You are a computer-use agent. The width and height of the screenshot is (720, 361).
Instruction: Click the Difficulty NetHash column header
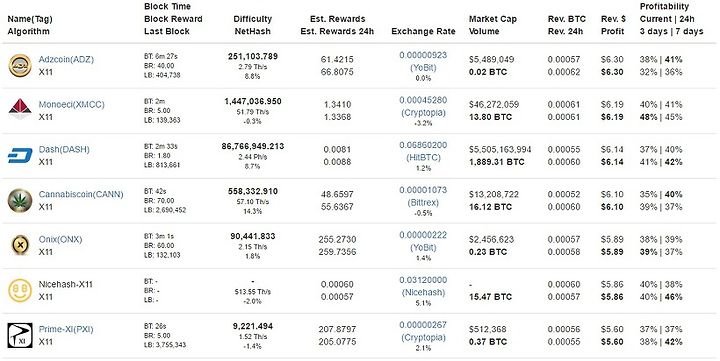(253, 25)
